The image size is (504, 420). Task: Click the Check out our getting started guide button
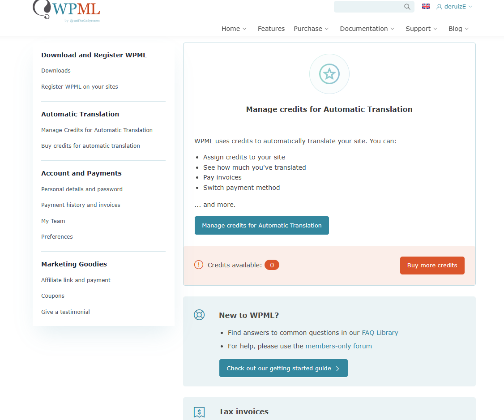(x=283, y=368)
